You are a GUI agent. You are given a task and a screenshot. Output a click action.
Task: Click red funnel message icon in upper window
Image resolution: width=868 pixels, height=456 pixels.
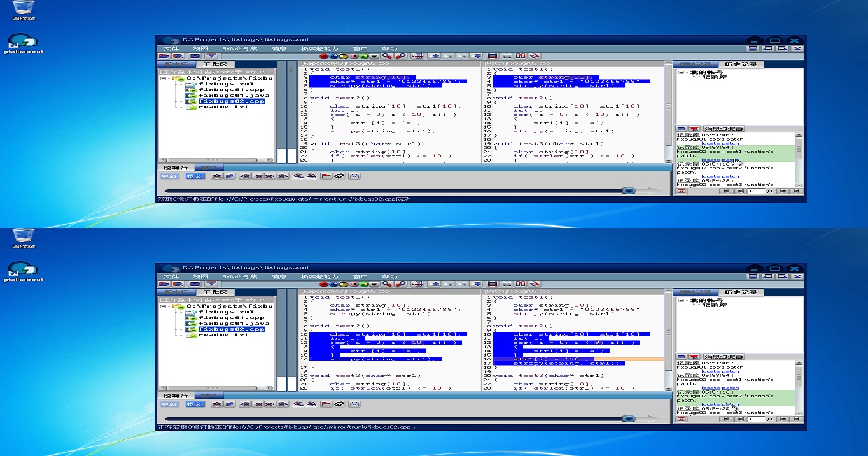[694, 129]
